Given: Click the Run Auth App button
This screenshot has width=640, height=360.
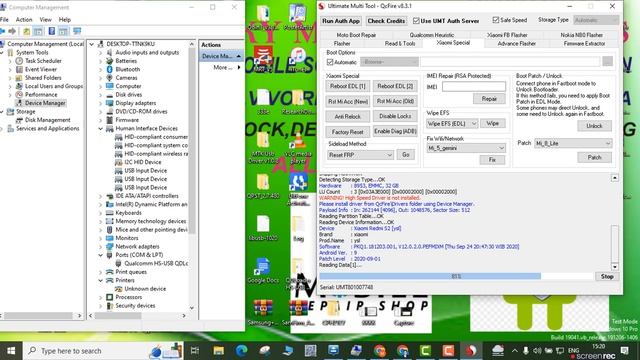Looking at the screenshot, I should (341, 21).
